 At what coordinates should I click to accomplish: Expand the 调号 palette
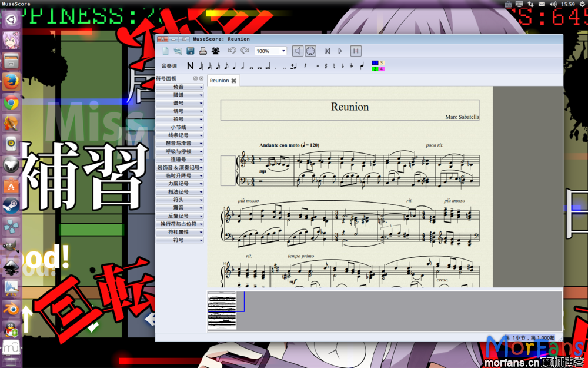tap(180, 111)
